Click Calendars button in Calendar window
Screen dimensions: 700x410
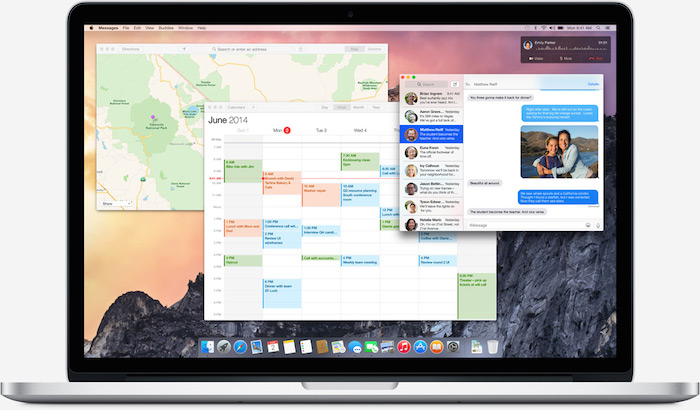coord(236,107)
